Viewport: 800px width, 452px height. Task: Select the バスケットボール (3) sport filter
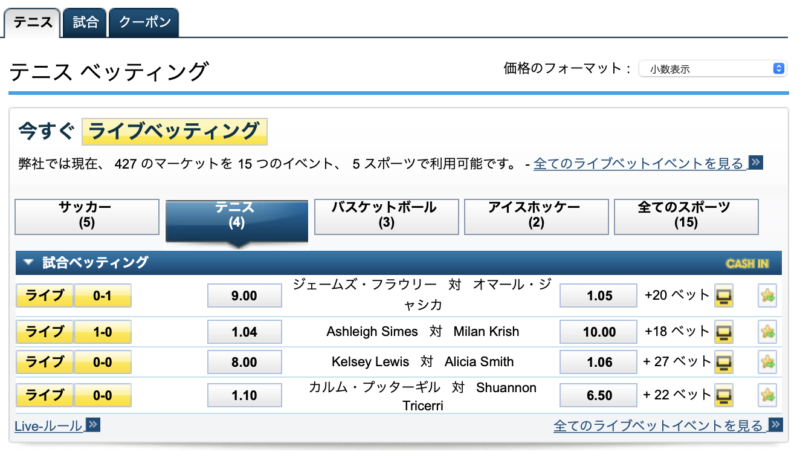pyautogui.click(x=386, y=217)
